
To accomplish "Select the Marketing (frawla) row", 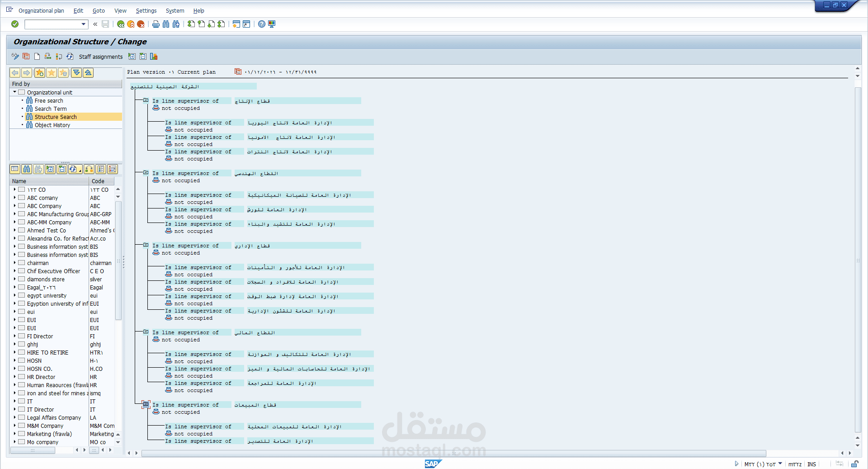I will [x=49, y=434].
